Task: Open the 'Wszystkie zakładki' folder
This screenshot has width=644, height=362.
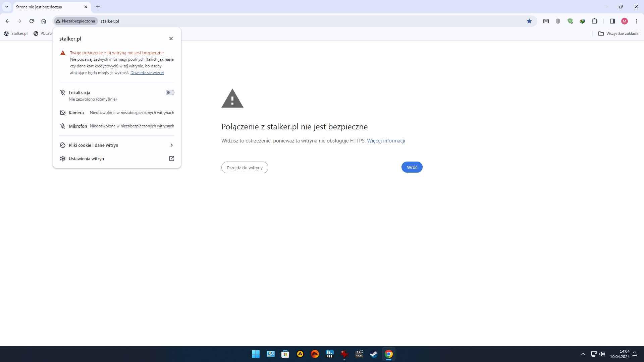Action: coord(619,34)
